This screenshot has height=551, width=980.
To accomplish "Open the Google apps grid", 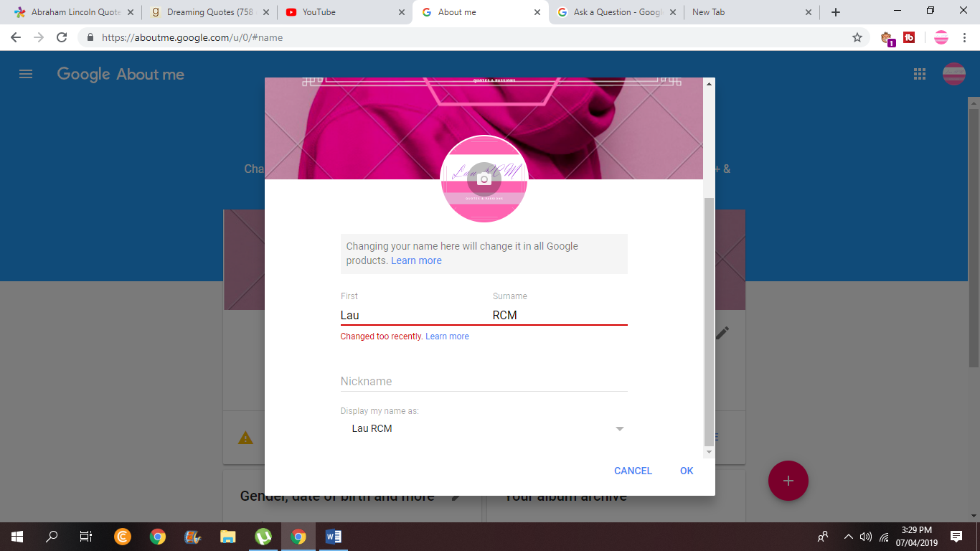I will (919, 74).
